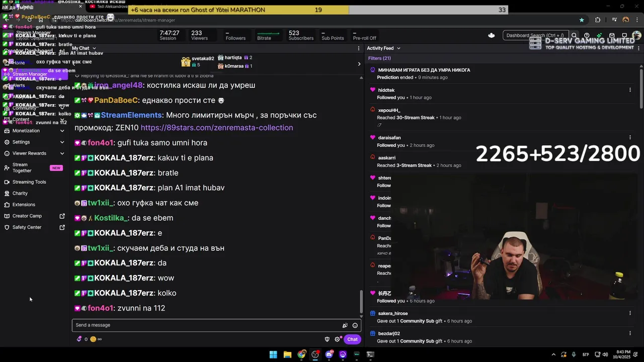Open browser media control icon

click(x=615, y=20)
